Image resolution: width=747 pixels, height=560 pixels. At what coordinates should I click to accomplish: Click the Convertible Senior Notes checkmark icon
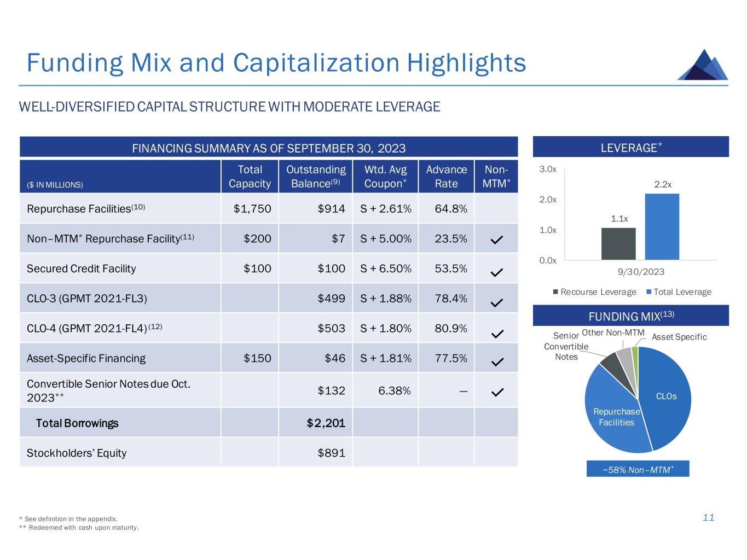tap(496, 392)
